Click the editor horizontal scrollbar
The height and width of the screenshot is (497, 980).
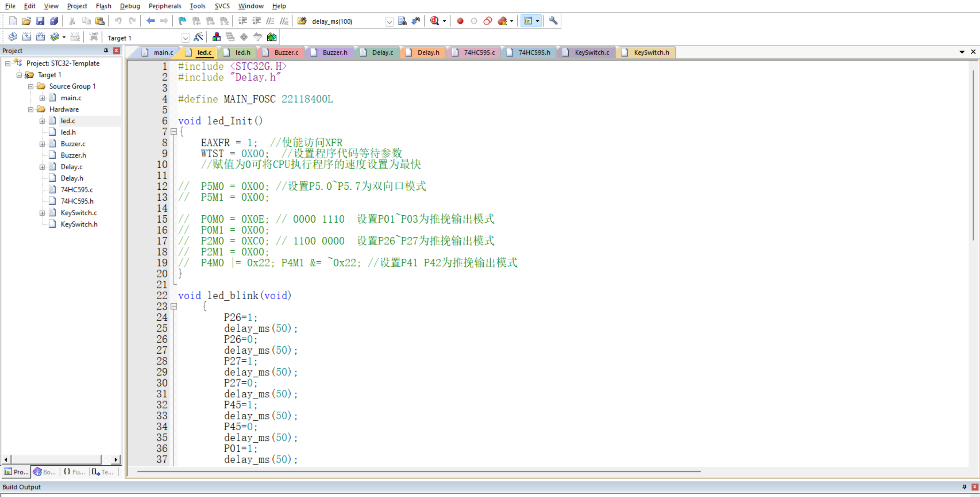click(419, 471)
